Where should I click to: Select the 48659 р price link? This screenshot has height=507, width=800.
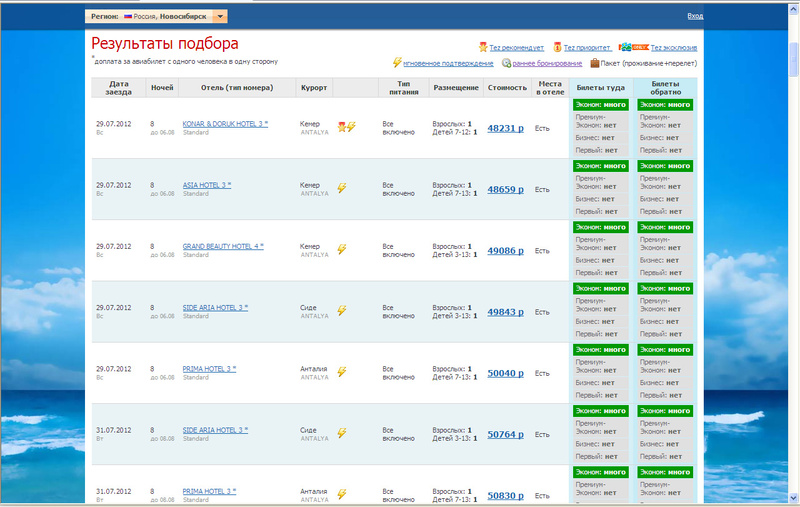(x=505, y=189)
